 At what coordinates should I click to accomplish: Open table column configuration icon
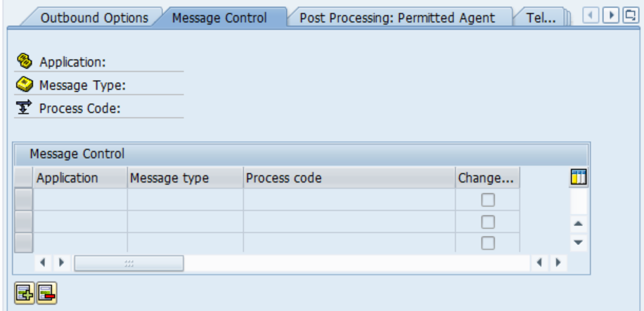578,178
